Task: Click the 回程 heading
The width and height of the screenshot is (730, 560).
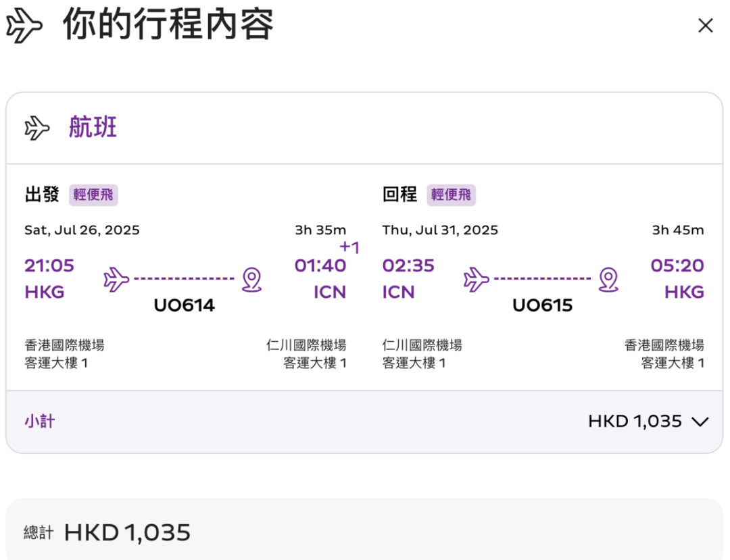Action: tap(399, 195)
